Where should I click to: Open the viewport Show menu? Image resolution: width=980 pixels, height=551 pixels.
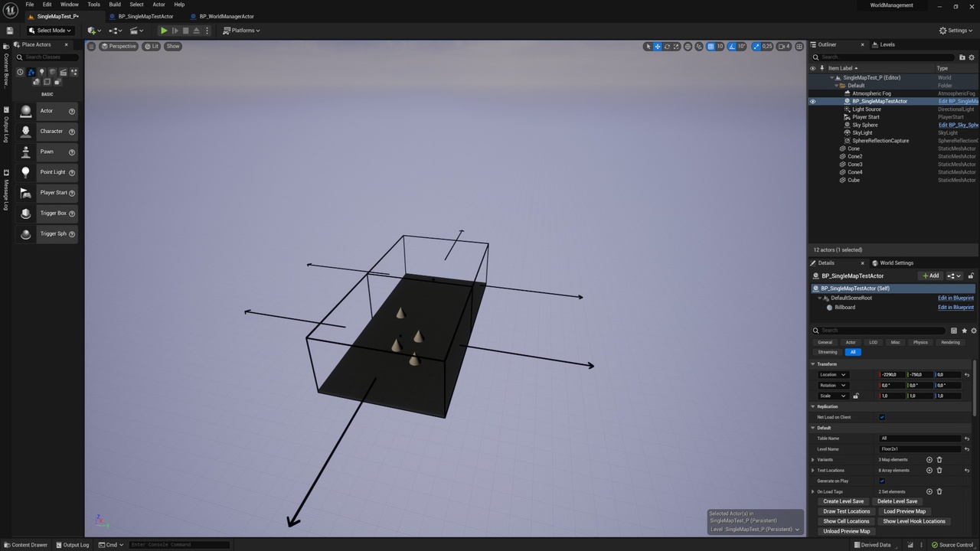(x=173, y=46)
